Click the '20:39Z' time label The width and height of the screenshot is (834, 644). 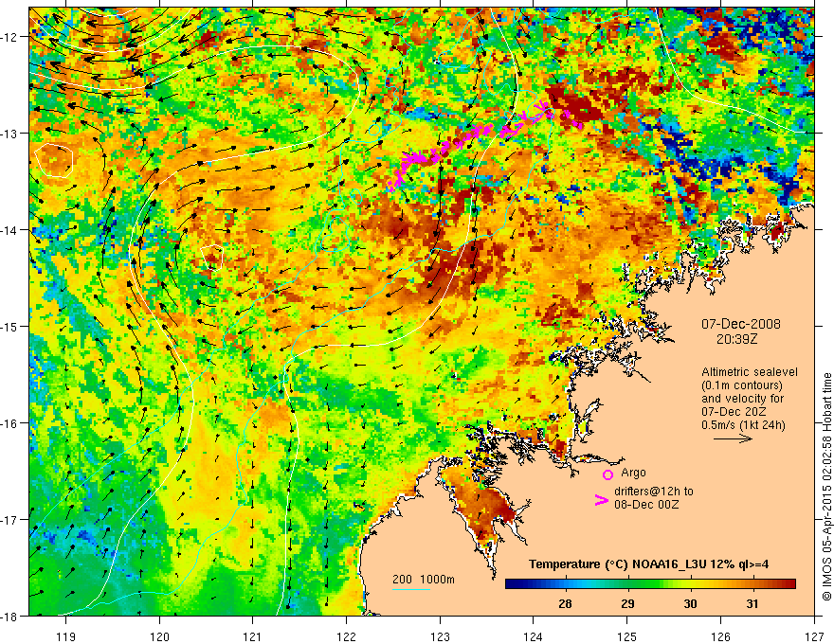736,339
